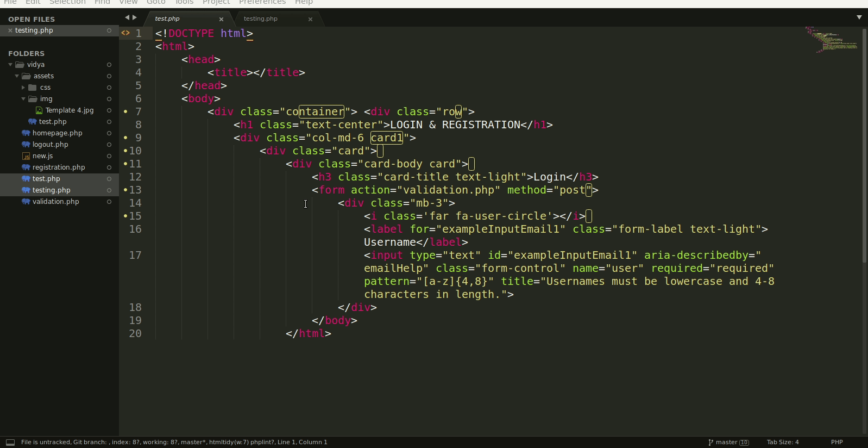The height and width of the screenshot is (448, 868).
Task: Click the minimap code preview
Action: point(832,40)
